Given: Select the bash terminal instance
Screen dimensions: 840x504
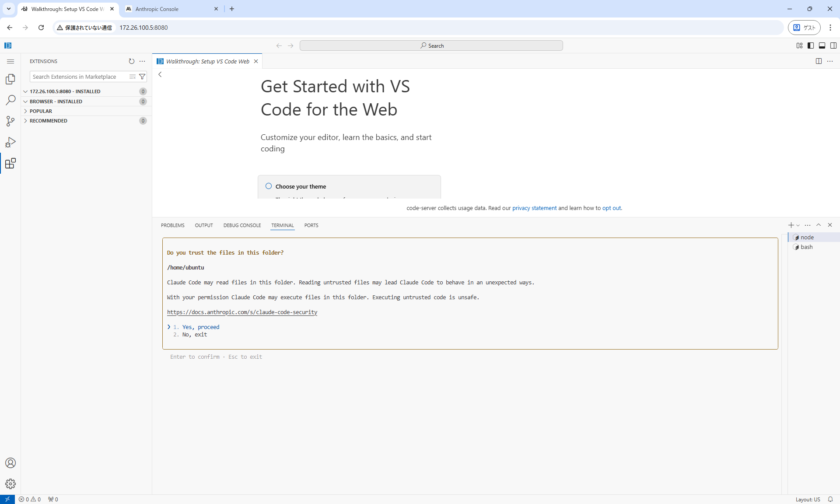Looking at the screenshot, I should (x=814, y=247).
